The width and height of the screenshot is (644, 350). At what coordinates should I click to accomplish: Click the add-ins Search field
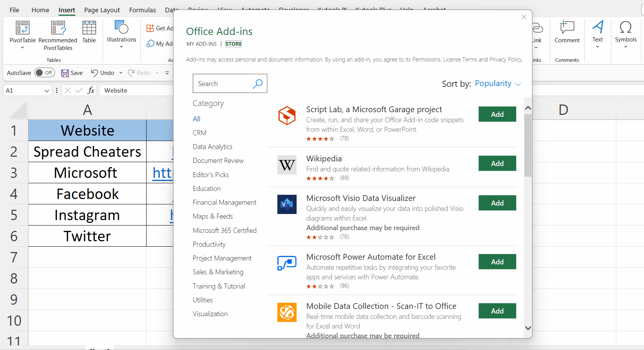(230, 83)
